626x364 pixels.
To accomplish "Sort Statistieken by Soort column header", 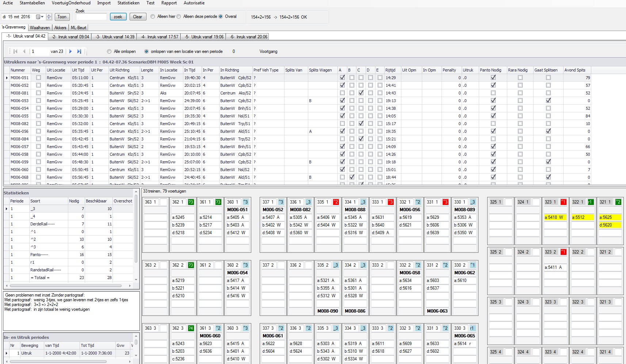I will [x=48, y=201].
